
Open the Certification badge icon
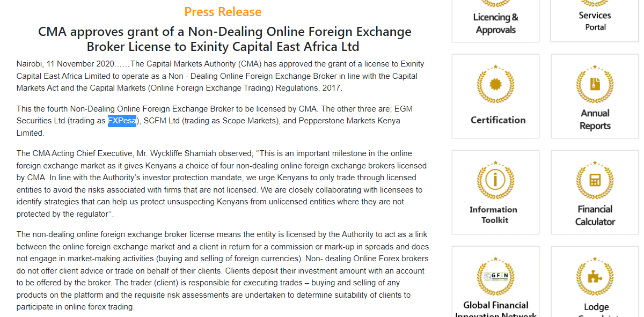point(495,84)
